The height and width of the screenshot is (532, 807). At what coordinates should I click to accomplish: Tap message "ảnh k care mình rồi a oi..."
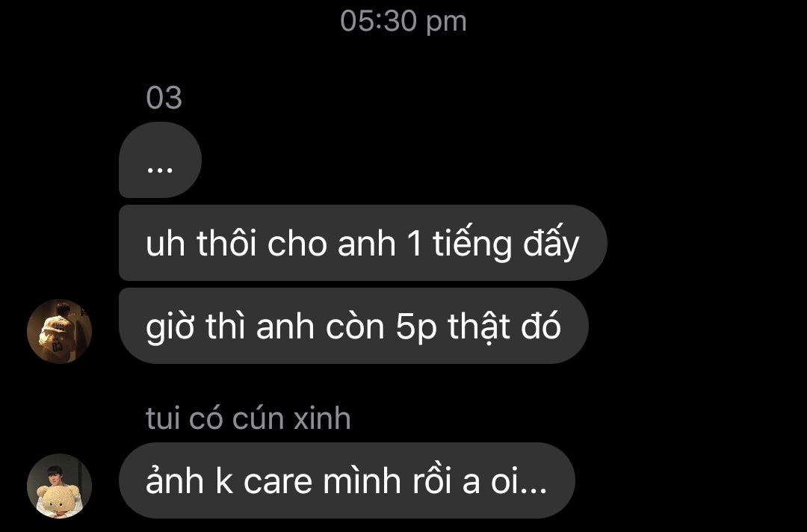coord(347,480)
